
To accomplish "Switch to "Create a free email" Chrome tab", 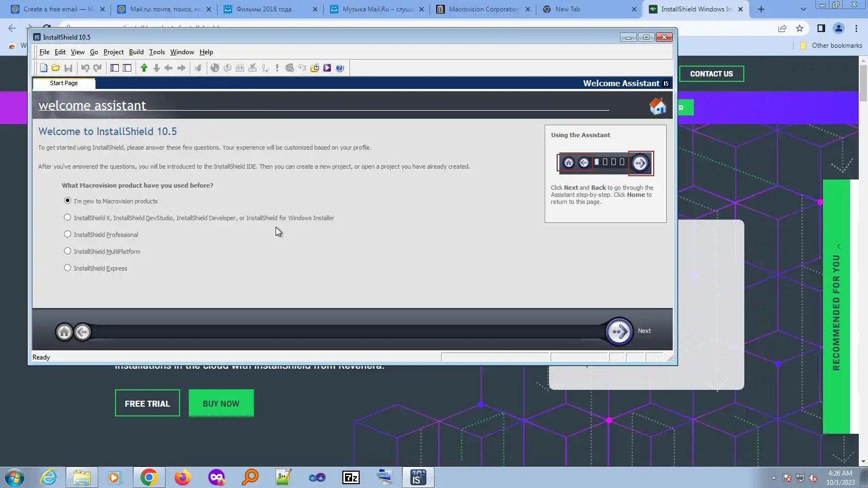I will coord(58,9).
